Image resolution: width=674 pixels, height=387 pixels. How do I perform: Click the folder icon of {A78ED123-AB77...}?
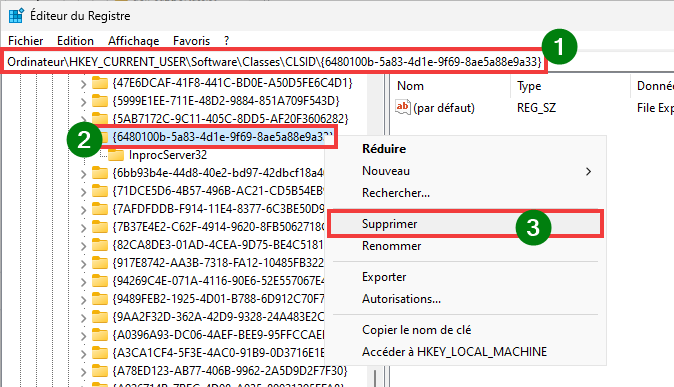point(100,371)
